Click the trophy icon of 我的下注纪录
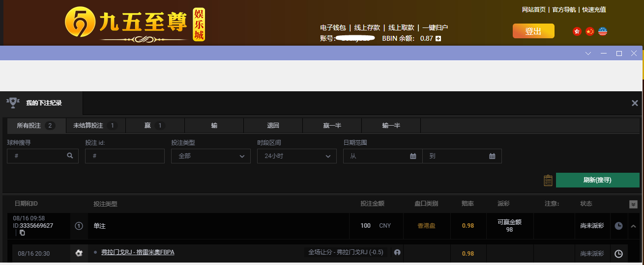Image resolution: width=644 pixels, height=265 pixels. point(12,102)
